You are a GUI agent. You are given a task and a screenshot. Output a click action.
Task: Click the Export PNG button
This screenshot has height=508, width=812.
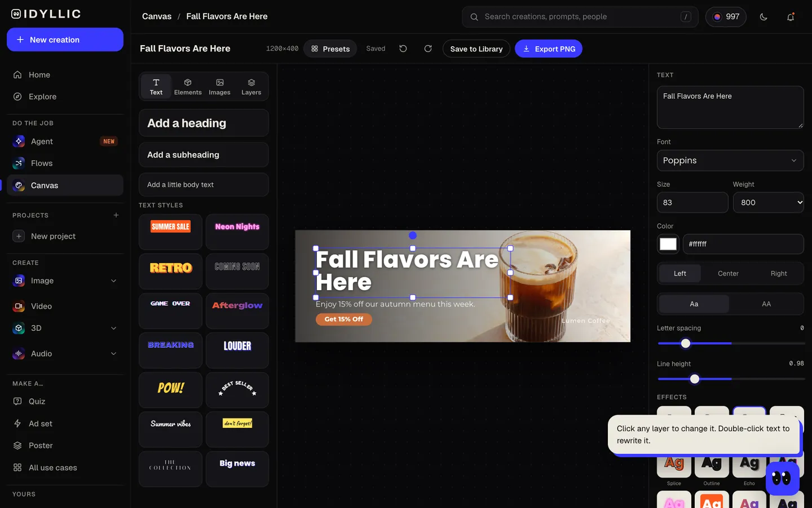point(549,49)
